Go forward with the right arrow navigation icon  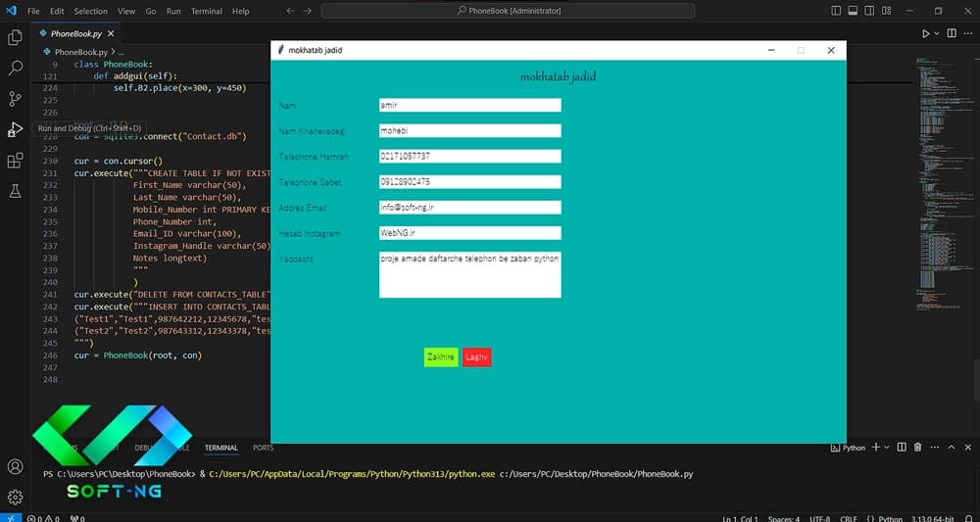point(307,11)
